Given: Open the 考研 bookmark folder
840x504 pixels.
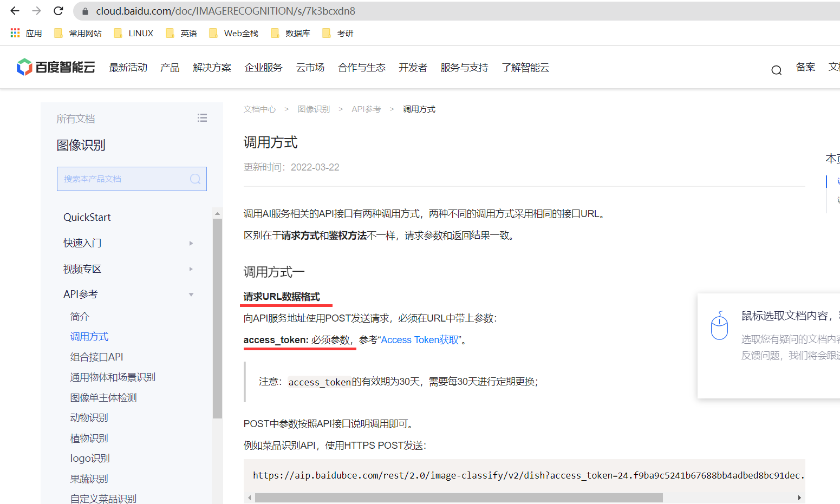Looking at the screenshot, I should pyautogui.click(x=338, y=33).
